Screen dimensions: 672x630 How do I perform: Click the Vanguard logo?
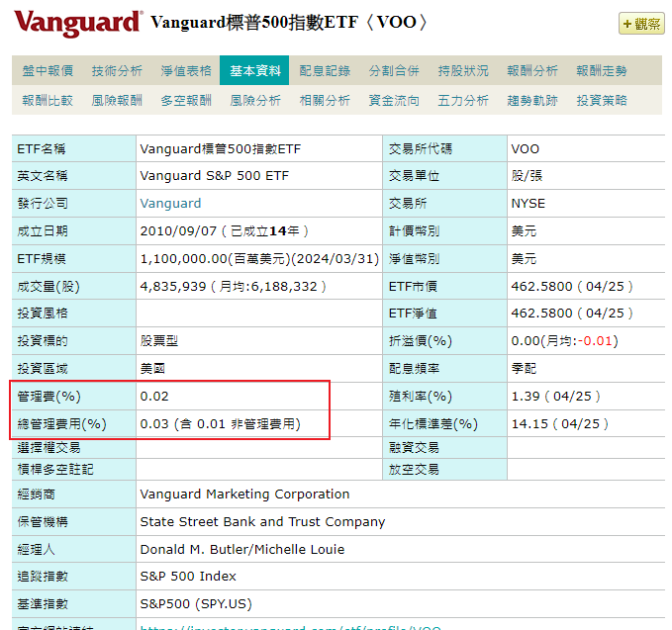click(x=78, y=23)
